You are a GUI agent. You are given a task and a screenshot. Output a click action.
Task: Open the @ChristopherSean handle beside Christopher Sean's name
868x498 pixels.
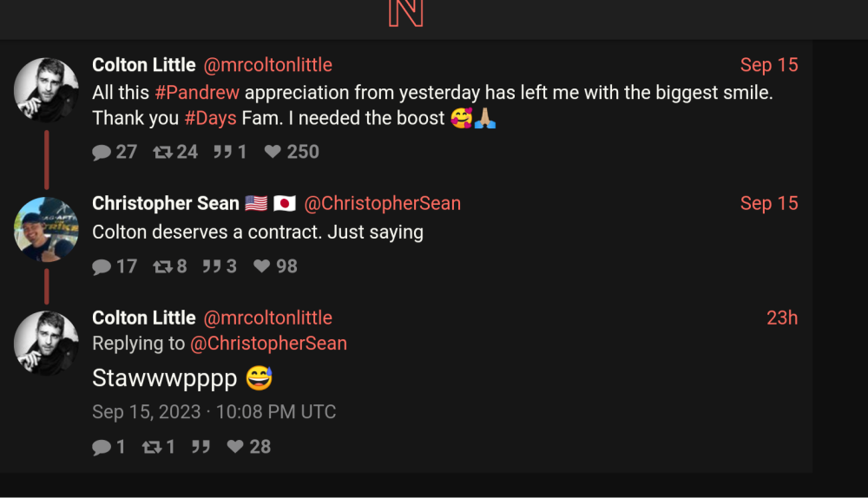coord(382,203)
